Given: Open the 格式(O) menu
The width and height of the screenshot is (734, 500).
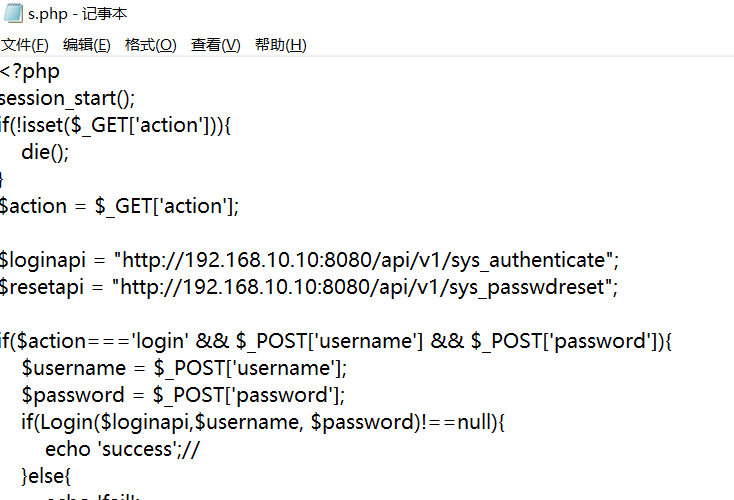Looking at the screenshot, I should (x=150, y=45).
